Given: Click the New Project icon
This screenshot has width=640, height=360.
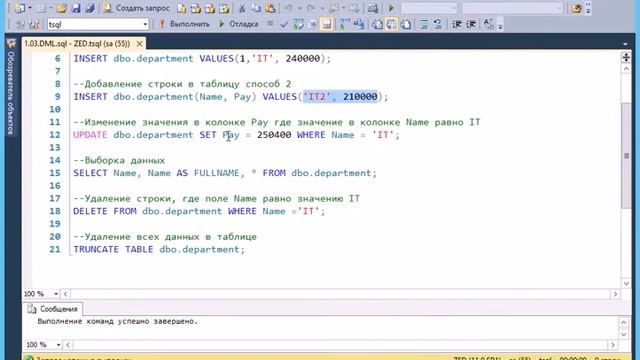Looking at the screenshot, I should pos(20,8).
